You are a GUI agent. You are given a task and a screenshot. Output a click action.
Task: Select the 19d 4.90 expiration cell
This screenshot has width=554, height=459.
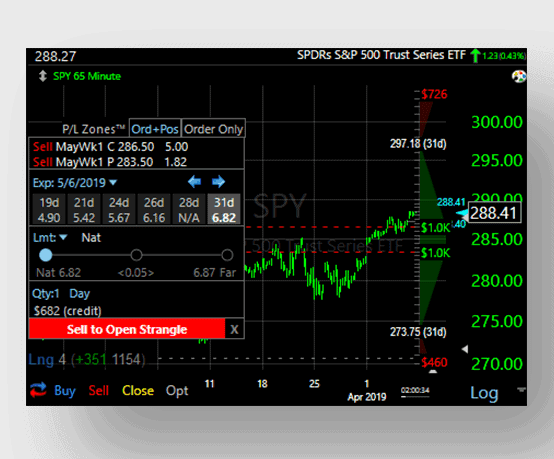[x=49, y=210]
